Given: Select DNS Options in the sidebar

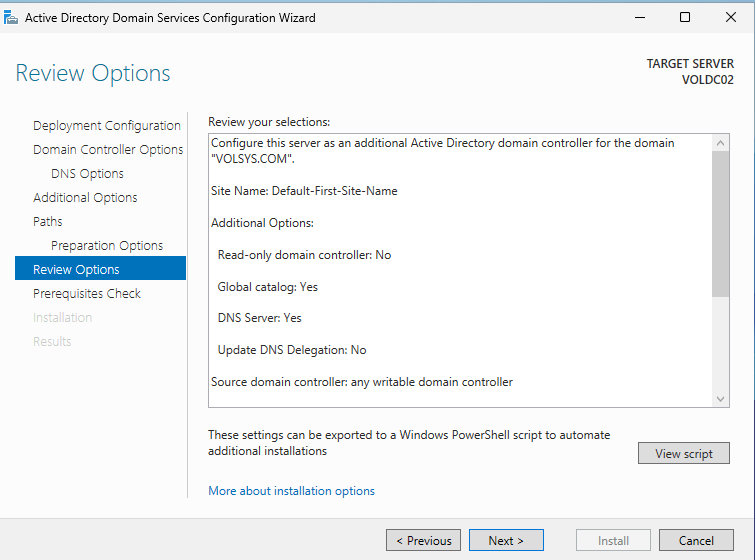Looking at the screenshot, I should coord(87,173).
